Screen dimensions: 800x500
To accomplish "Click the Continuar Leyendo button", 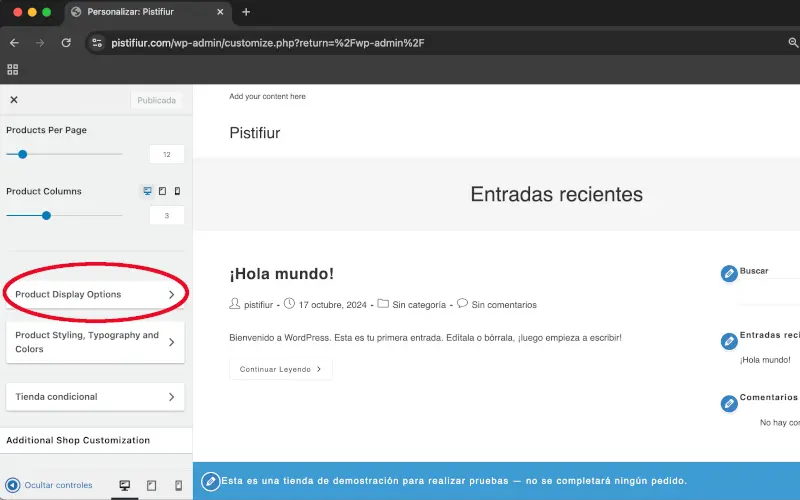I will point(281,369).
